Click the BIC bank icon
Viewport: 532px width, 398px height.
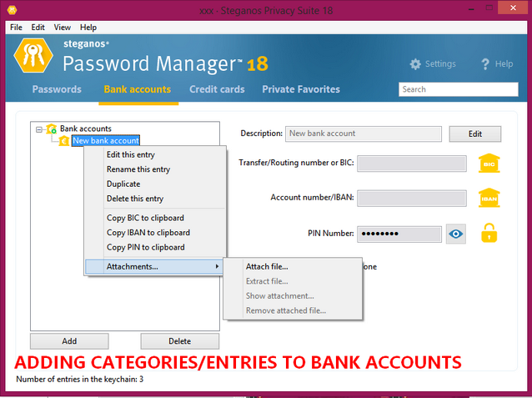click(x=489, y=164)
